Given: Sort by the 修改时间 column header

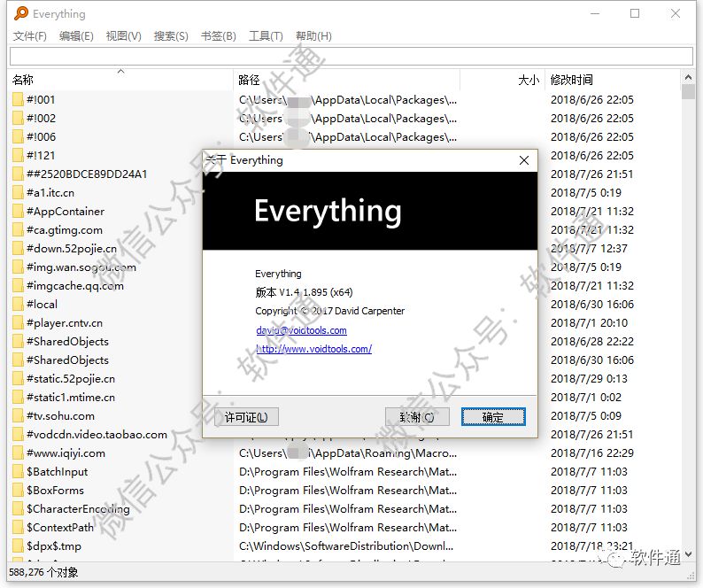Looking at the screenshot, I should click(x=612, y=80).
